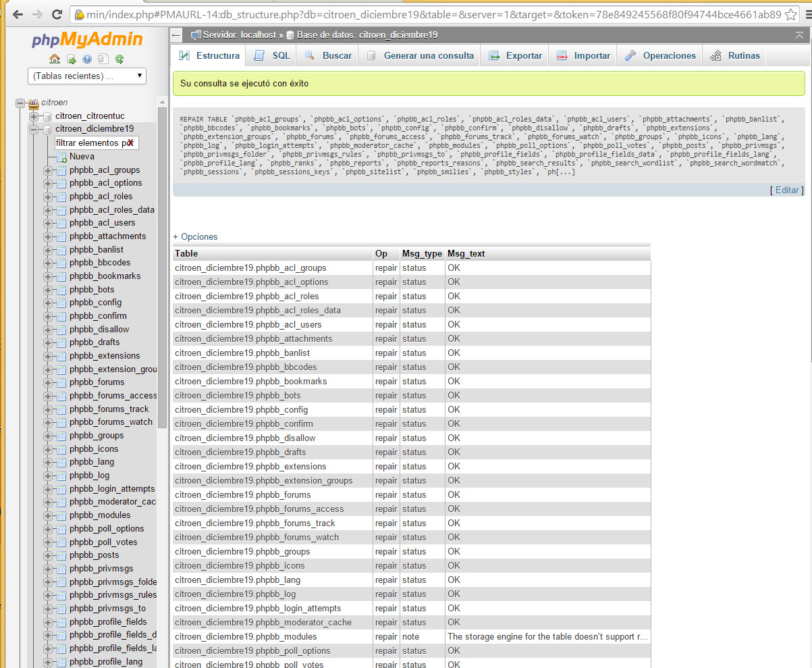Bookmark this page with the star icon
The image size is (812, 668).
[x=791, y=14]
